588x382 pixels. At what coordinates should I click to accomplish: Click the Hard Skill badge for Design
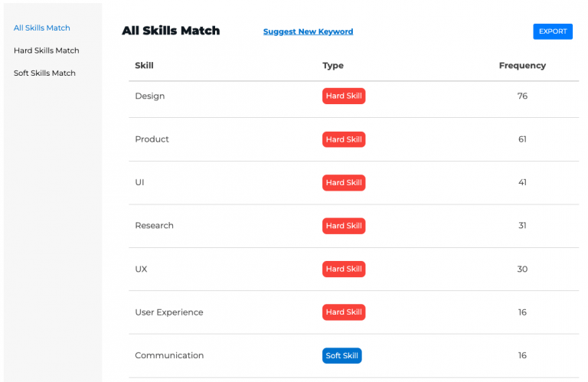pos(344,96)
